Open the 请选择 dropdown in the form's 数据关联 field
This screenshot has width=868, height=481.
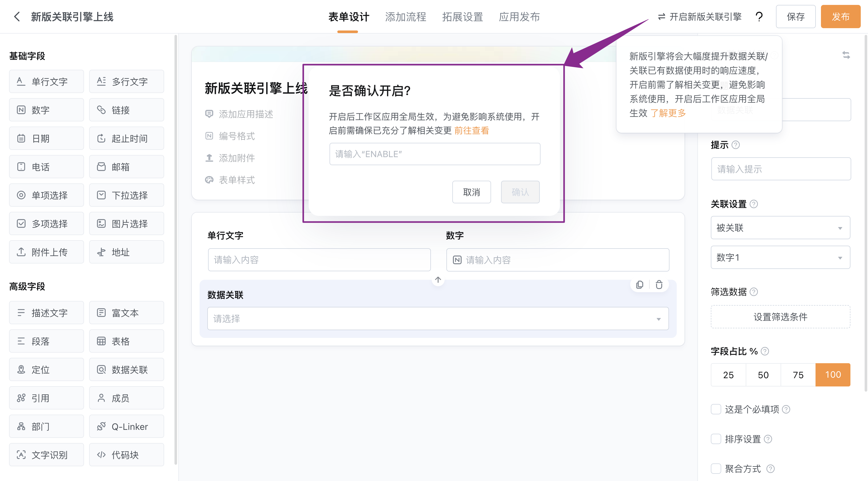coord(438,318)
